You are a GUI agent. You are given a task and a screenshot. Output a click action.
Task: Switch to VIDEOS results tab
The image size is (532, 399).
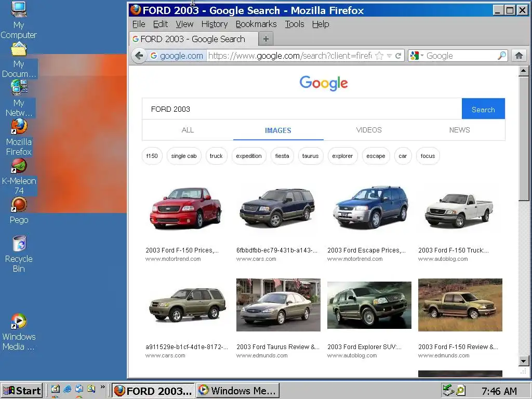point(369,130)
